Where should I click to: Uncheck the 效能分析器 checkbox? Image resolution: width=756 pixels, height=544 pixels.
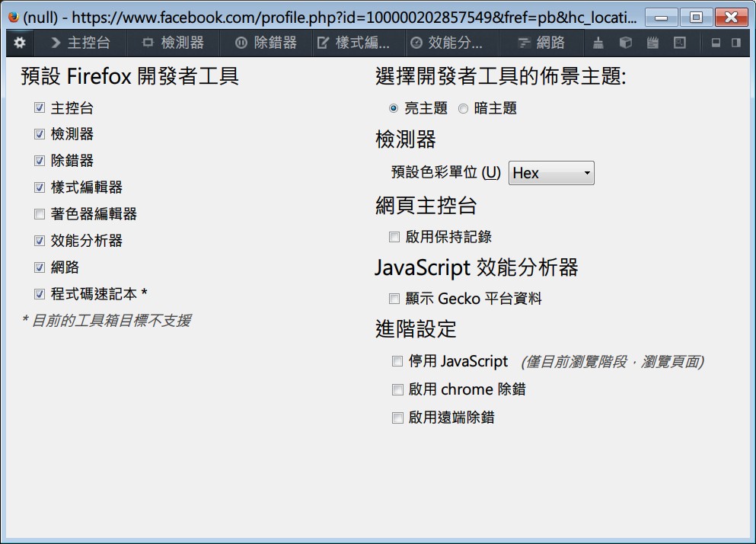(40, 241)
